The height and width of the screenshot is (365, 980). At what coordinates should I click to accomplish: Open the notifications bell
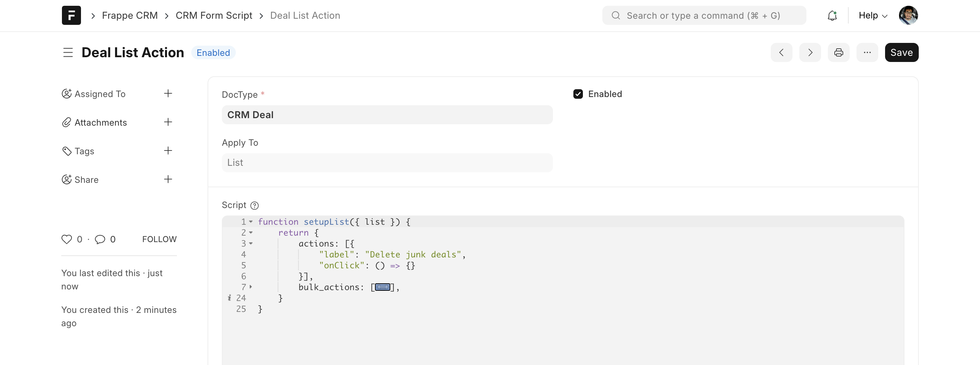pos(832,16)
